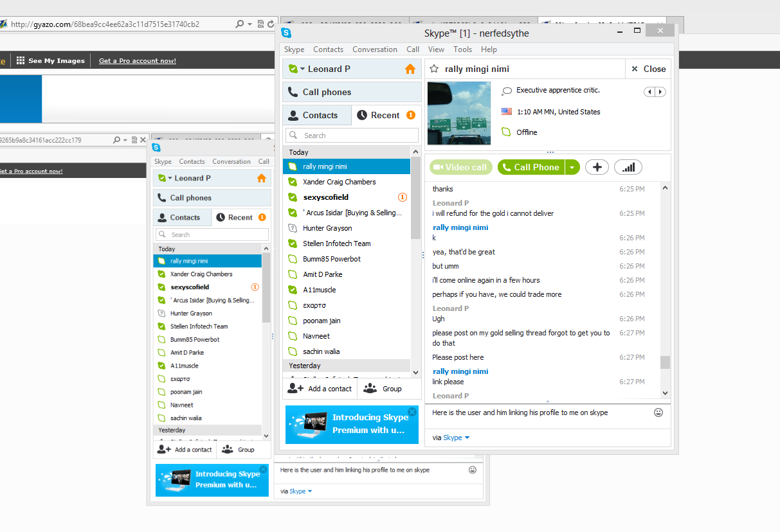This screenshot has height=532, width=780.
Task: Click Hunter Grayson's question mark status icon
Action: tap(293, 228)
